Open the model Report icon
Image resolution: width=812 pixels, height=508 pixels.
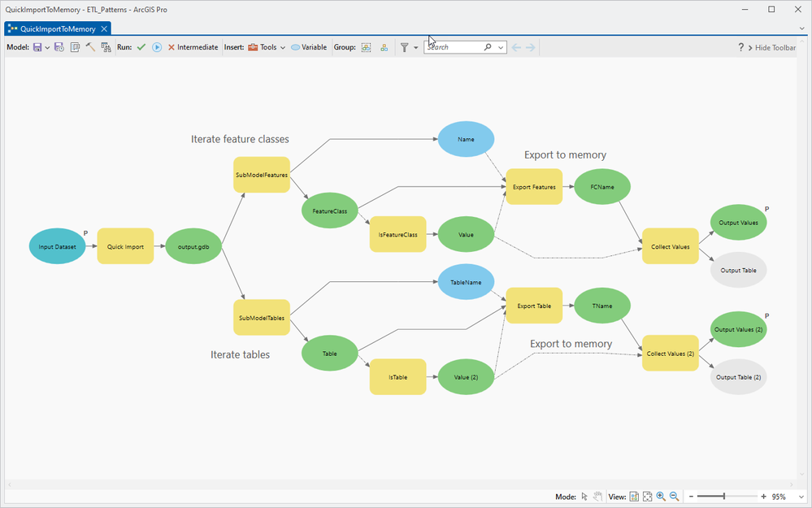coord(106,47)
